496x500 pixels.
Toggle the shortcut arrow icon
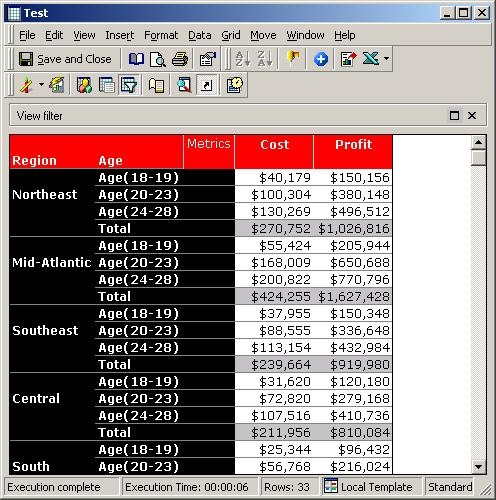click(207, 85)
